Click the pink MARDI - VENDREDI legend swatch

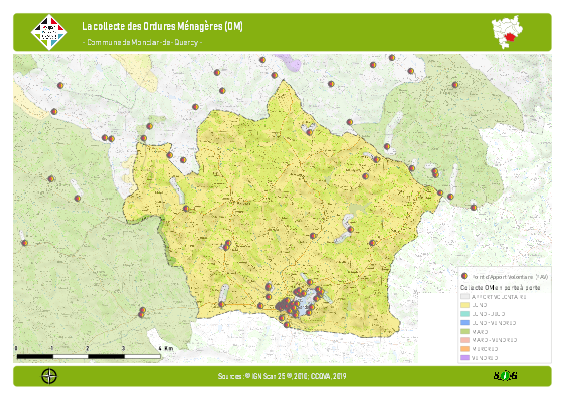pyautogui.click(x=465, y=340)
